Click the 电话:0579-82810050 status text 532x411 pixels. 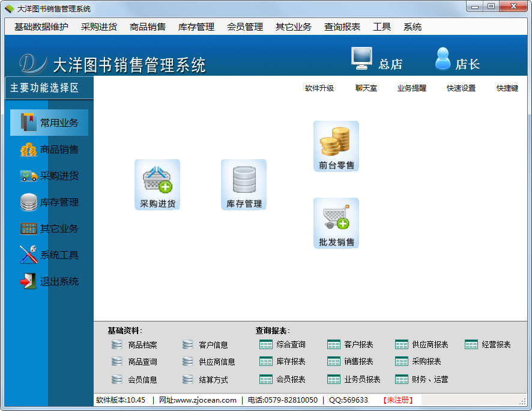[x=283, y=400]
